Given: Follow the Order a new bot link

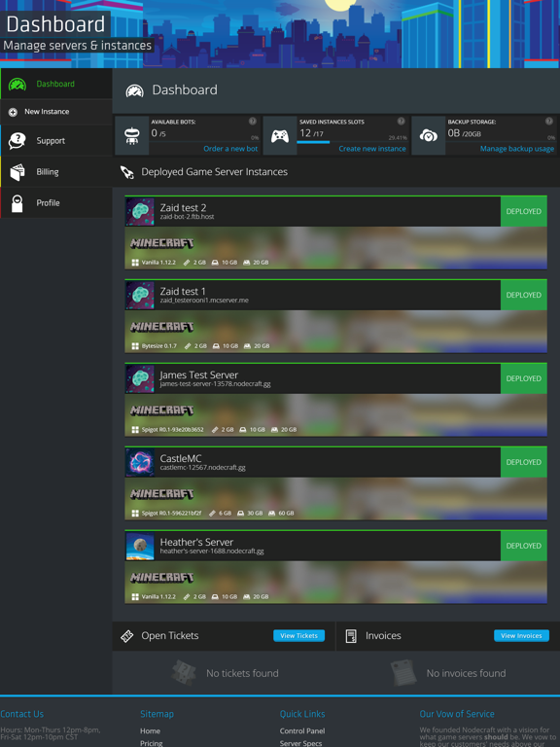Looking at the screenshot, I should coord(230,149).
